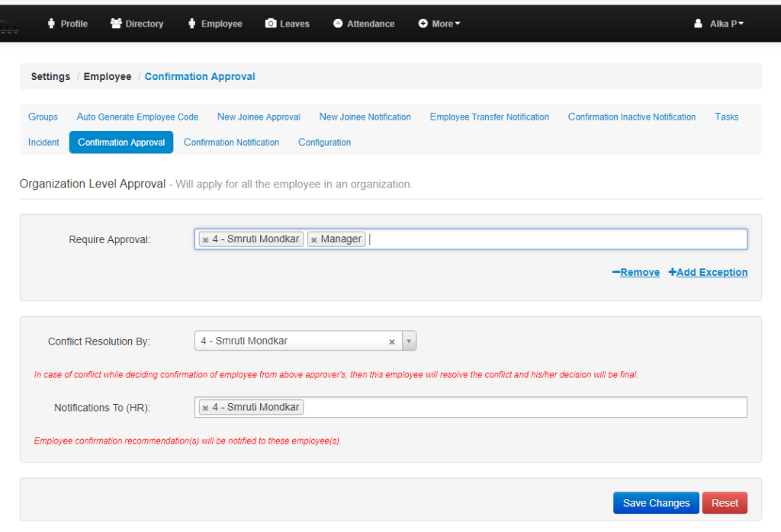Remove Smruti Mondkar from Notifications To (HR)
781x532 pixels.
coord(204,407)
